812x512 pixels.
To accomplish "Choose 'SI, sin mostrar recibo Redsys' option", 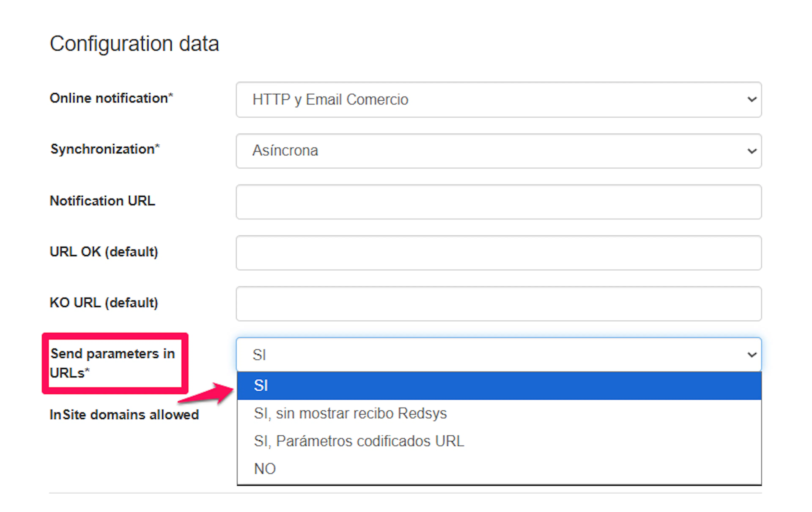I will coord(499,413).
